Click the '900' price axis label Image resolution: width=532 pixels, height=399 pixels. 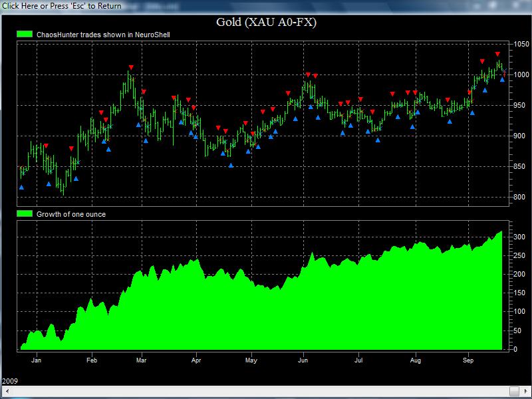(x=519, y=136)
